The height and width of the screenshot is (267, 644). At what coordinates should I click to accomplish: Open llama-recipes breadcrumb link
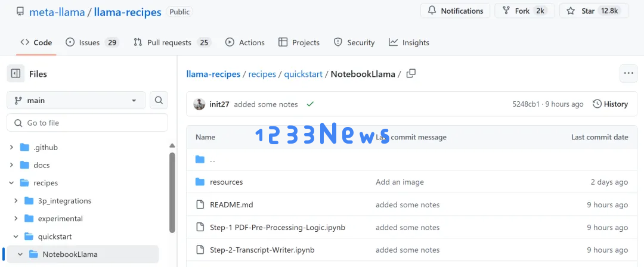(213, 74)
